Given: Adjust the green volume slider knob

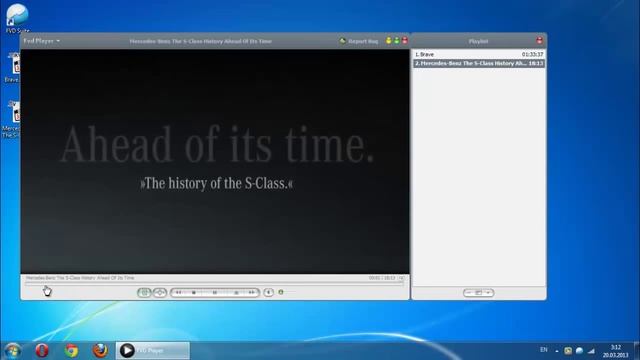Looking at the screenshot, I should pos(281,292).
